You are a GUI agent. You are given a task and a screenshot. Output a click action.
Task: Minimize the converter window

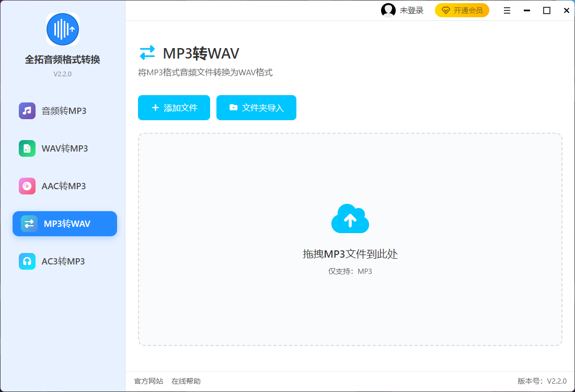[x=527, y=10]
